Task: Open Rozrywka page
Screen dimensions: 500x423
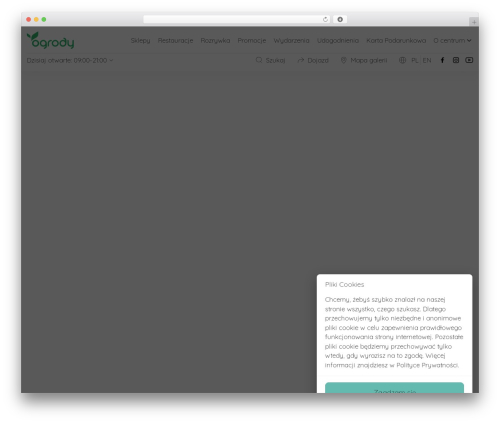Action: tap(215, 41)
